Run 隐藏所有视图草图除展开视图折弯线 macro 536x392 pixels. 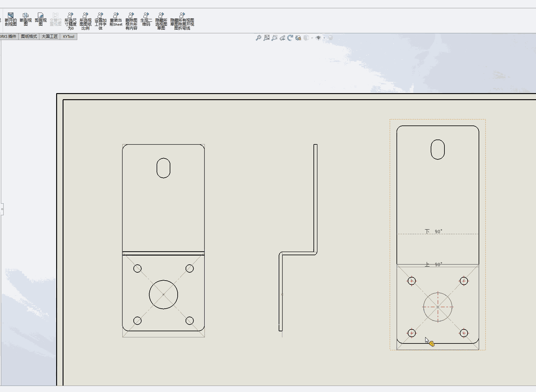click(182, 21)
